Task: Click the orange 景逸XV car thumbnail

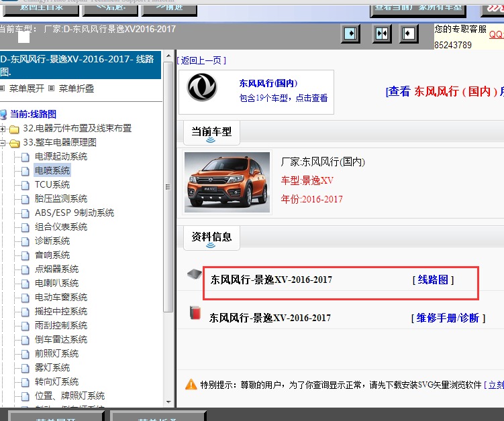Action: 228,182
